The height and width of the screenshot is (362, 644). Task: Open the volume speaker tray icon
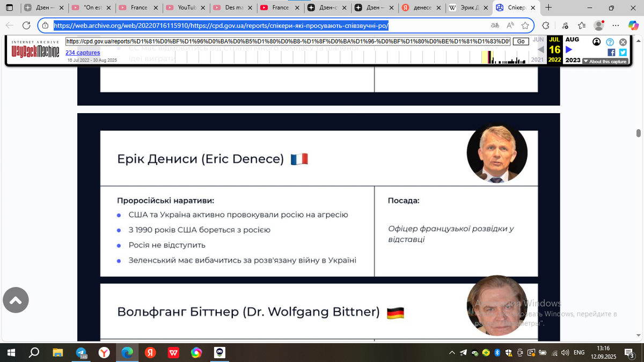click(x=564, y=352)
